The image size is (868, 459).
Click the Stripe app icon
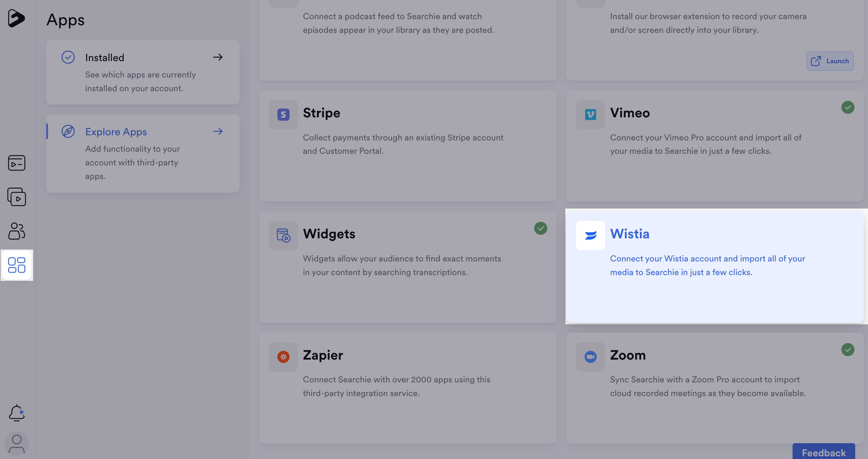coord(283,115)
